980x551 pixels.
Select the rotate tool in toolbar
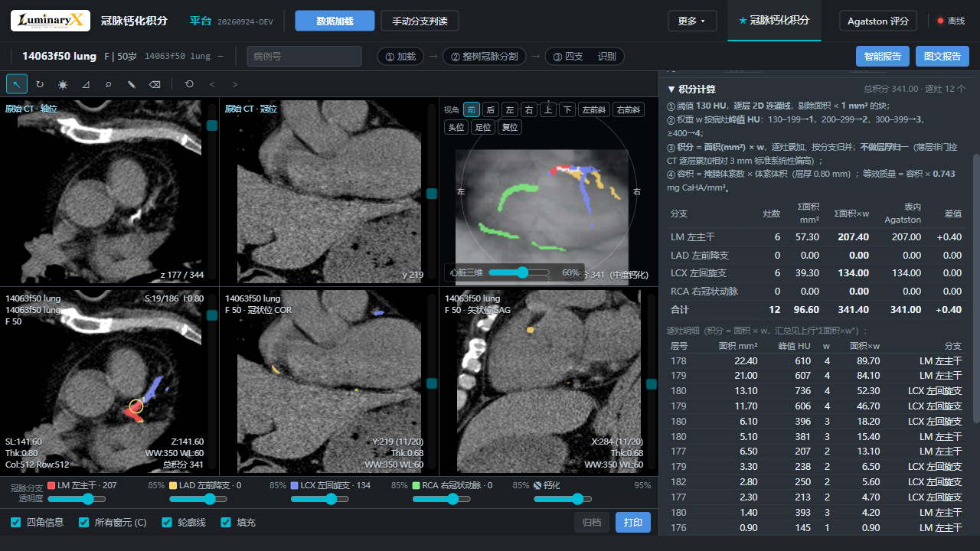point(40,84)
